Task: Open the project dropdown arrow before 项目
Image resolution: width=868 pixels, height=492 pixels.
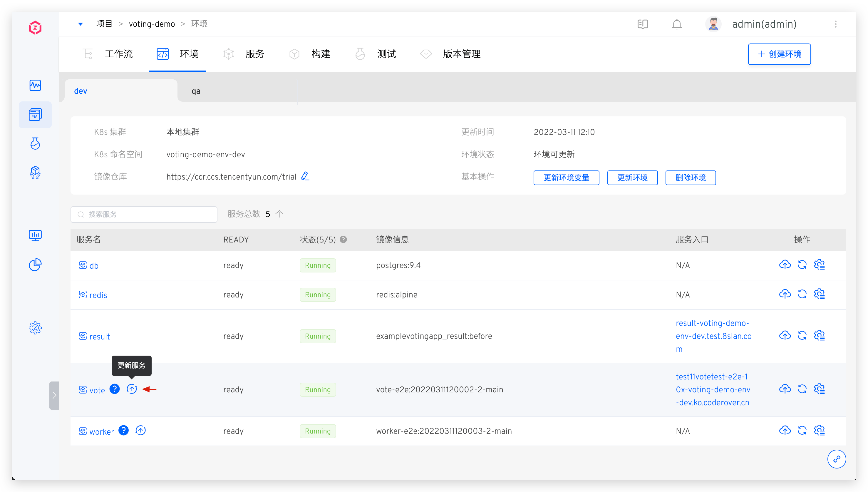Action: pos(81,24)
